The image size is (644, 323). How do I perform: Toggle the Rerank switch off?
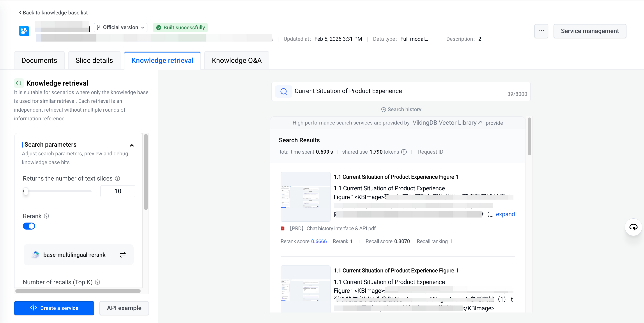coord(29,226)
